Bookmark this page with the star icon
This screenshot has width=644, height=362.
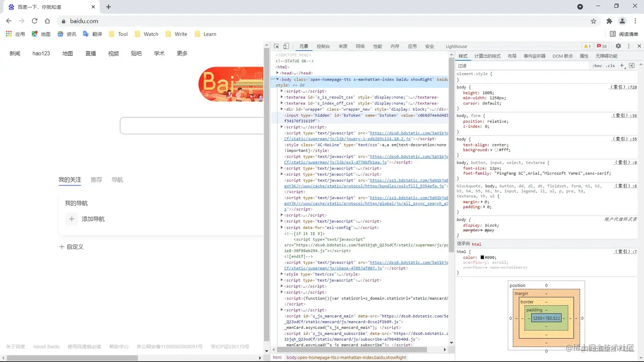pyautogui.click(x=593, y=21)
